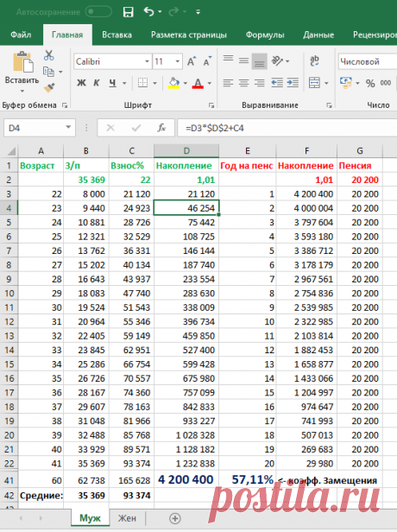397x532 pixels.
Task: Decrease font size with smaller A icon
Action: pyautogui.click(x=207, y=61)
